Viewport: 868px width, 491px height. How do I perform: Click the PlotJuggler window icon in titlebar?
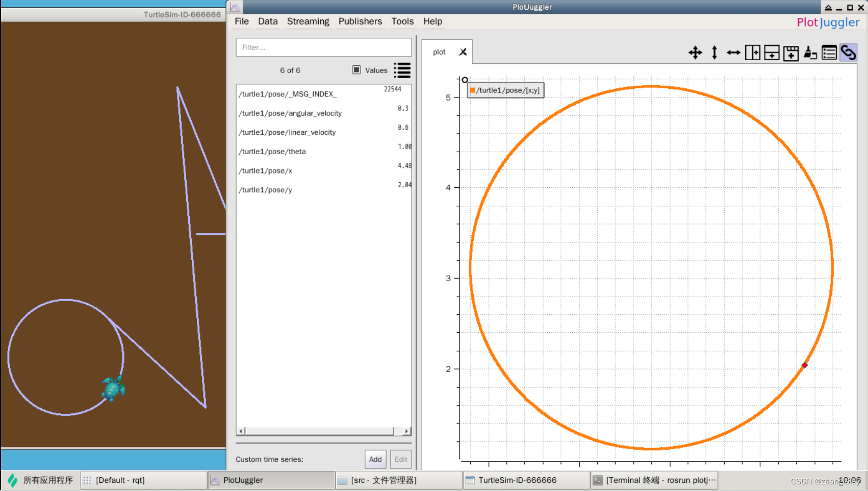[x=235, y=7]
